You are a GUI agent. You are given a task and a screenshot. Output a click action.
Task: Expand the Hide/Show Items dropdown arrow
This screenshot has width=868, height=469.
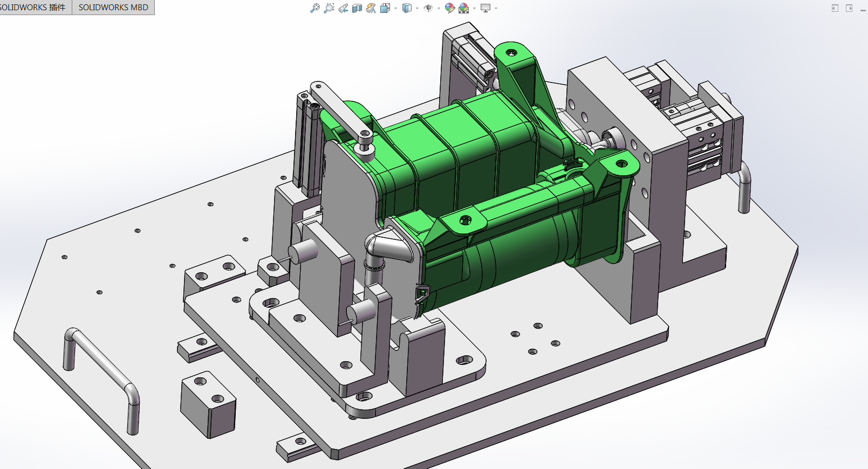point(439,8)
